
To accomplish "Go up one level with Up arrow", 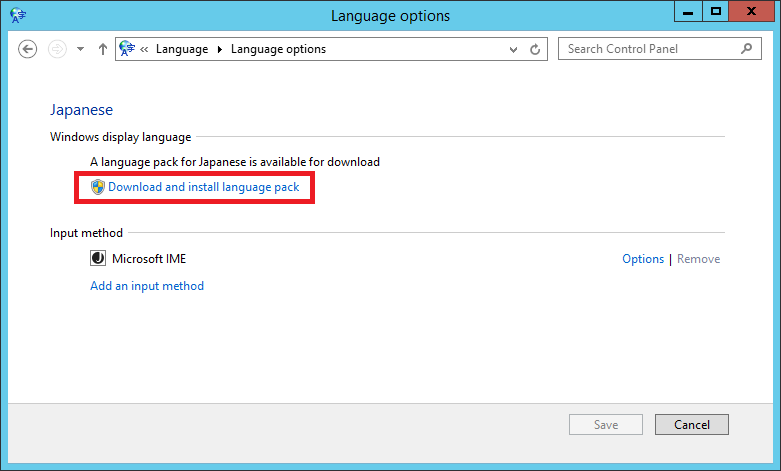I will click(x=103, y=49).
